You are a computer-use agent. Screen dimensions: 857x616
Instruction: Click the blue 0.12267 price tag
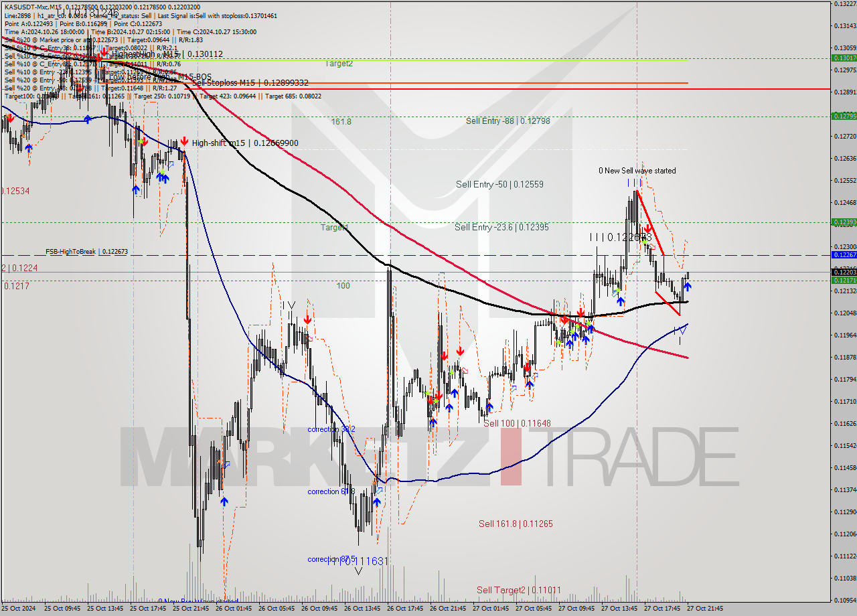click(x=844, y=255)
